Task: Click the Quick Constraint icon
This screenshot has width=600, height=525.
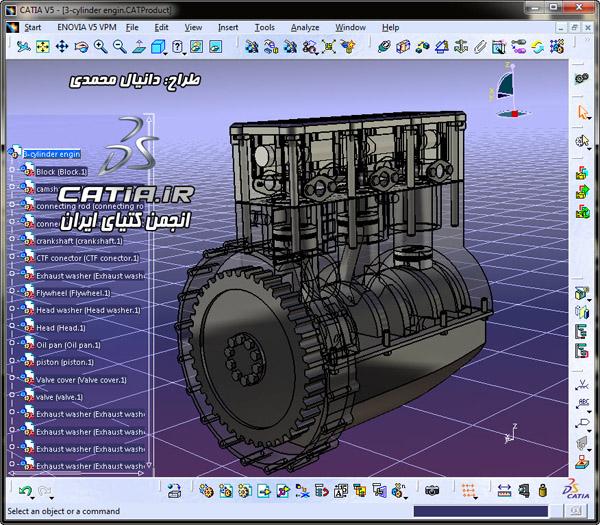Action: [499, 47]
